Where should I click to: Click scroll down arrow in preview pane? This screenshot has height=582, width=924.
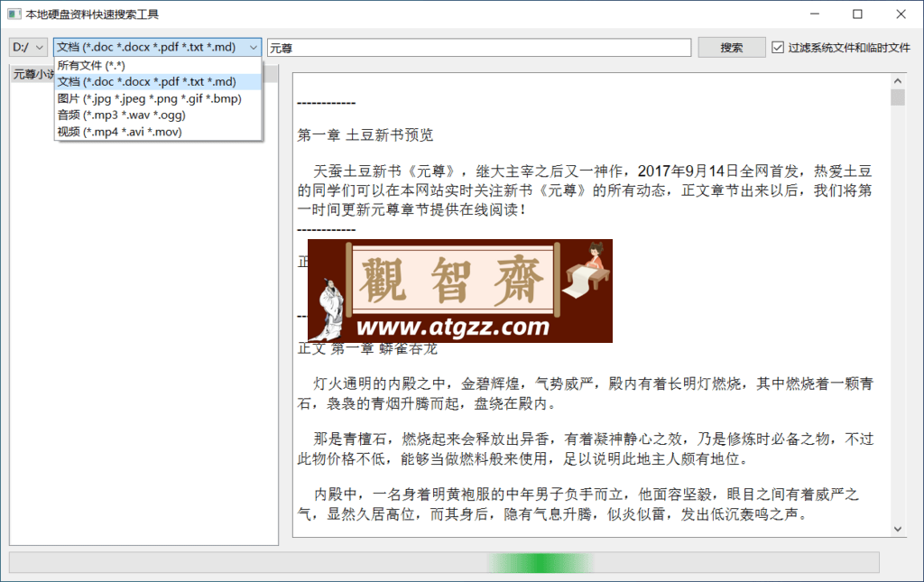(x=898, y=529)
